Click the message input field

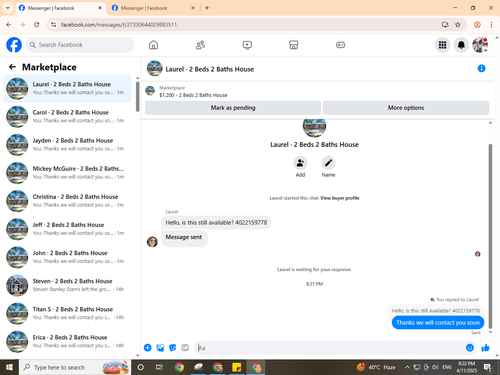(330, 348)
